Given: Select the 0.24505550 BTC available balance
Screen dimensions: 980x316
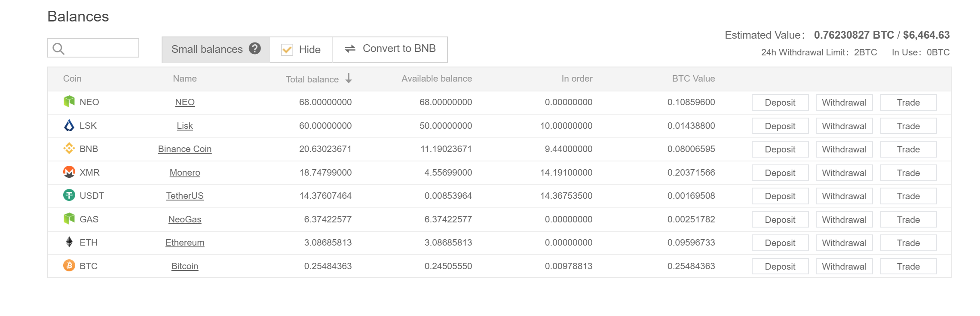Looking at the screenshot, I should point(448,266).
